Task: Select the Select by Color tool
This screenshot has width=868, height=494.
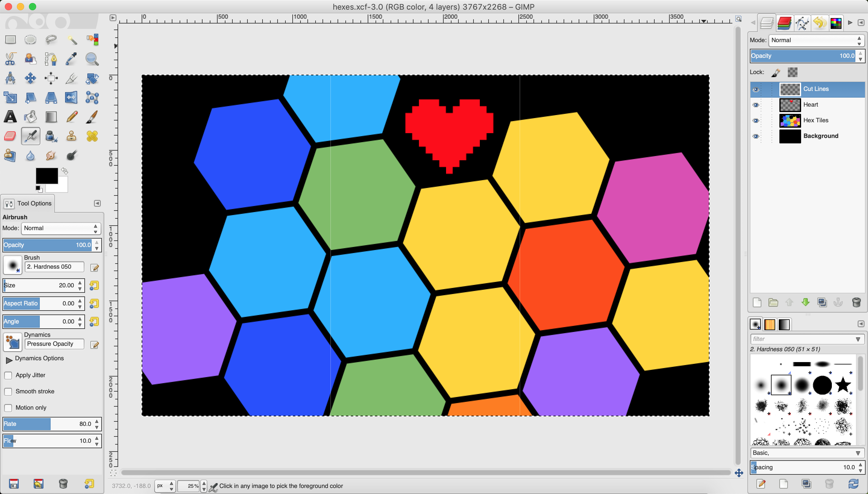Action: (92, 40)
